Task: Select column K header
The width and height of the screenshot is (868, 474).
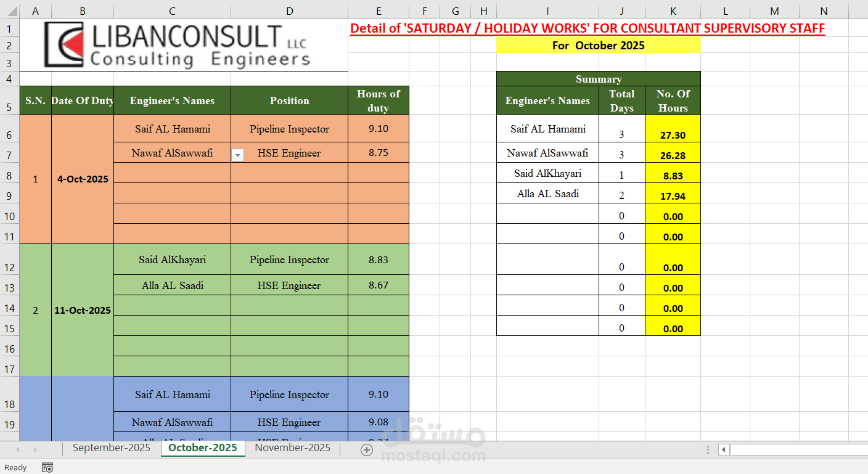Action: click(673, 10)
